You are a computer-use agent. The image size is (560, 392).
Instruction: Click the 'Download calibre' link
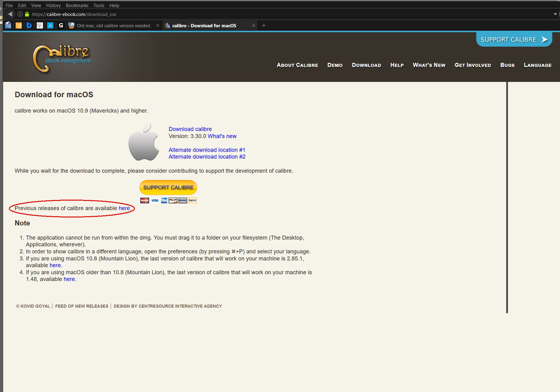(190, 129)
